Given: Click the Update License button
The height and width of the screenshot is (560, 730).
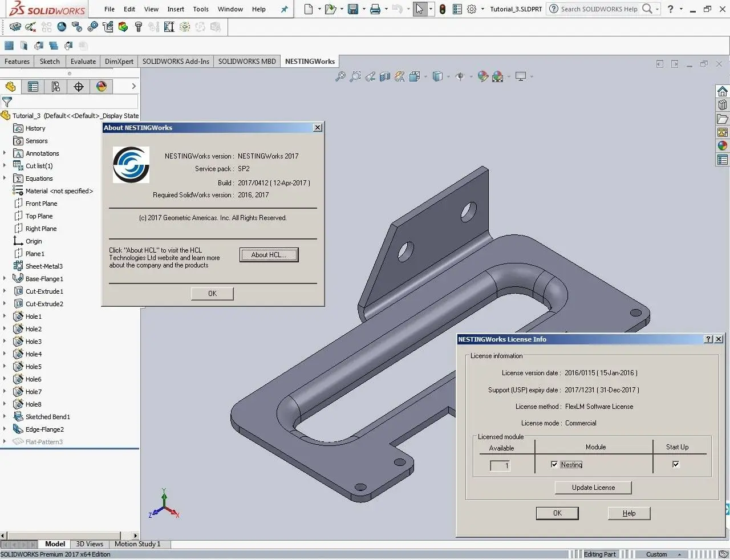Looking at the screenshot, I should click(593, 488).
